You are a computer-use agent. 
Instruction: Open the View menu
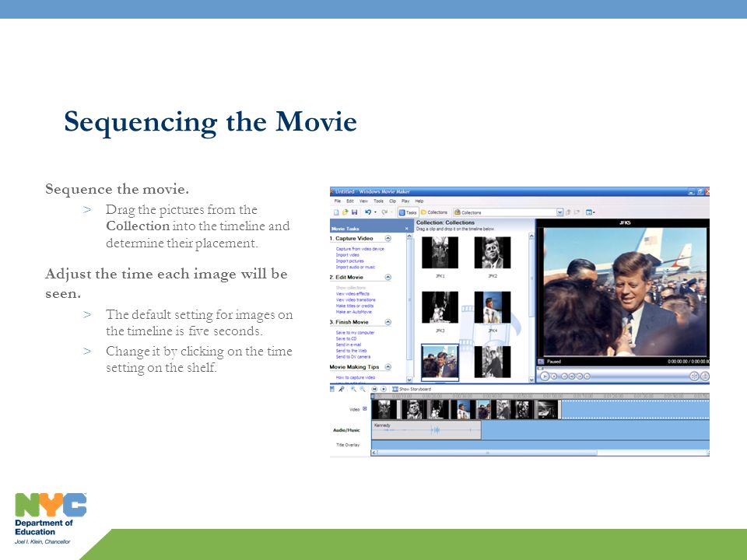(363, 201)
